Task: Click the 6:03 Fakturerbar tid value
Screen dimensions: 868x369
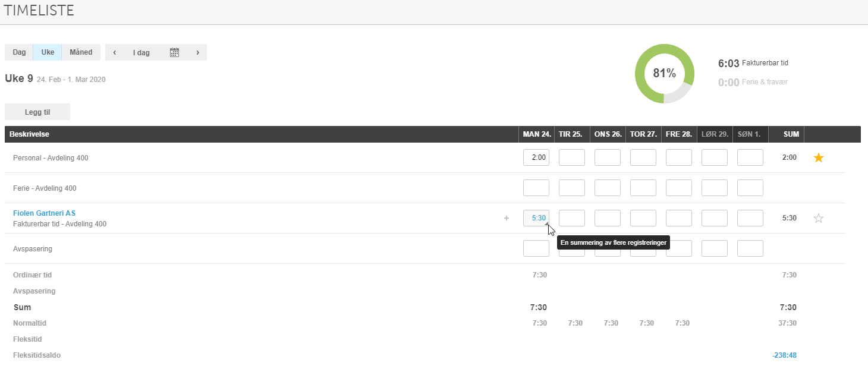Action: [728, 64]
